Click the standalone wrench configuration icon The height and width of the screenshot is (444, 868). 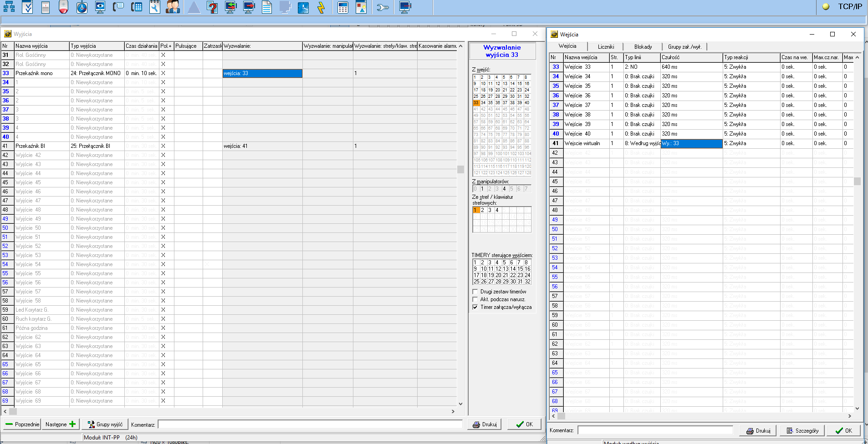pyautogui.click(x=383, y=7)
